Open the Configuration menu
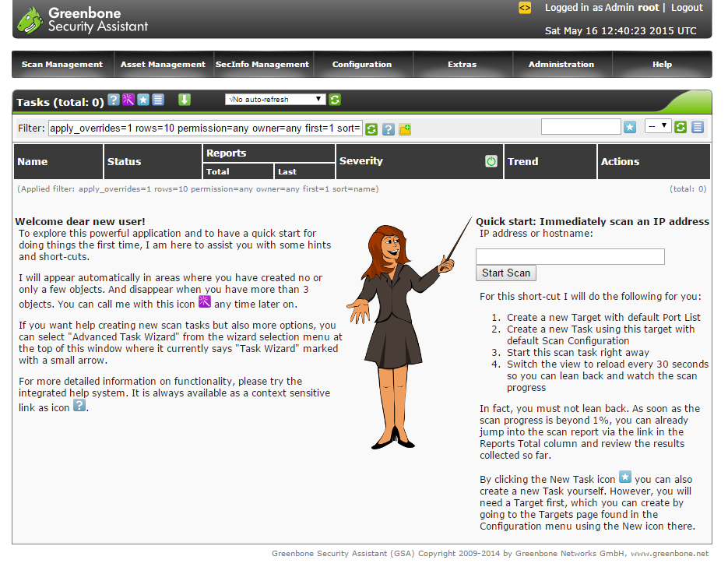The image size is (728, 567). click(363, 65)
